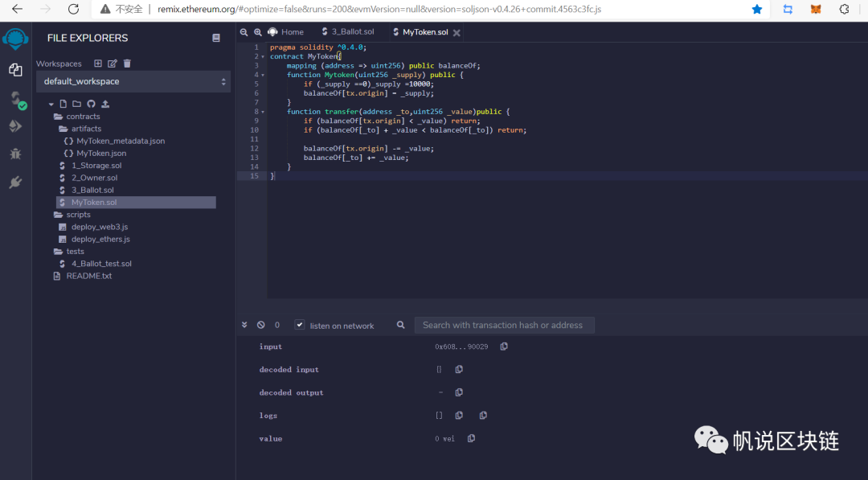This screenshot has height=480, width=868.
Task: Create a new file icon
Action: point(63,104)
